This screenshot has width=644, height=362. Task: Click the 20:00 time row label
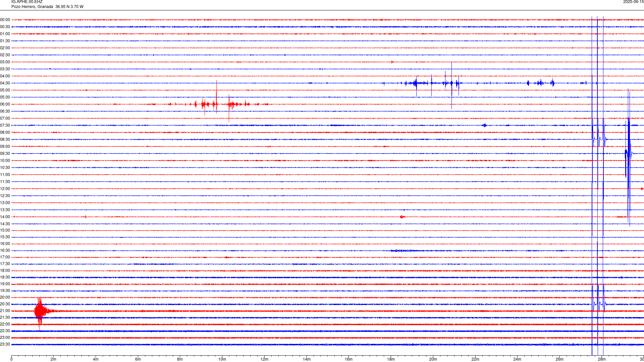point(5,298)
